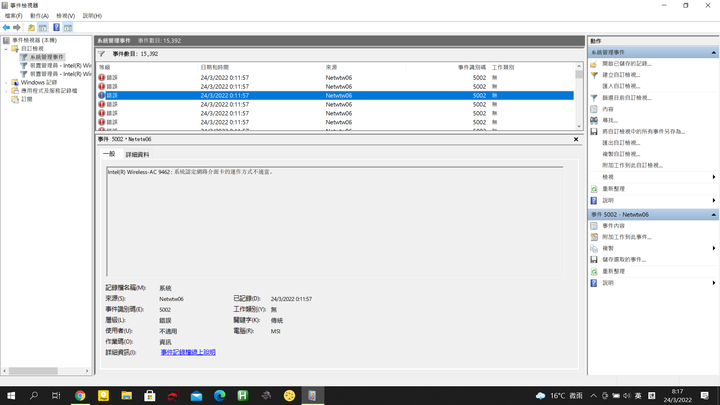Screen dimensions: 720x405
Task: Switch to the 一般 tab
Action: [x=109, y=154]
